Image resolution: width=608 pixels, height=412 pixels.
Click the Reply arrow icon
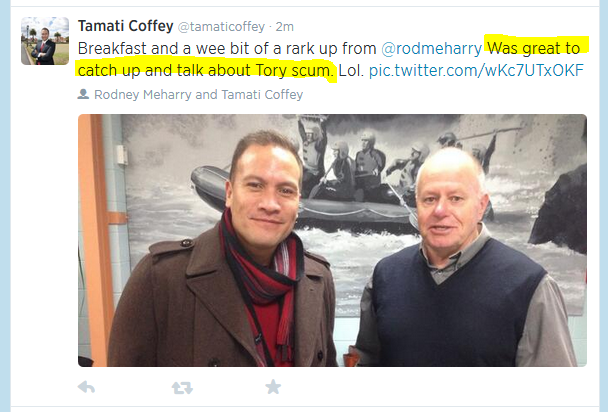87,387
